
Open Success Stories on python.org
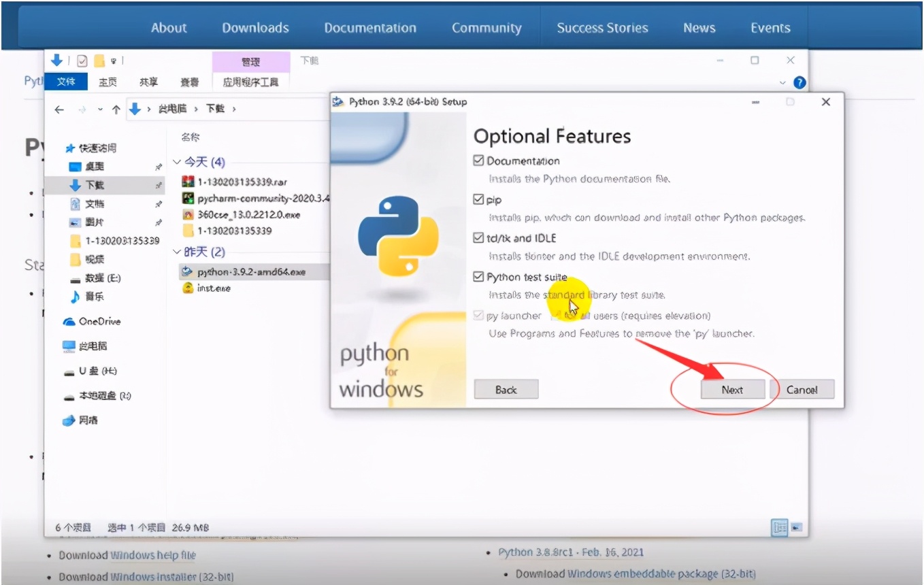point(602,28)
